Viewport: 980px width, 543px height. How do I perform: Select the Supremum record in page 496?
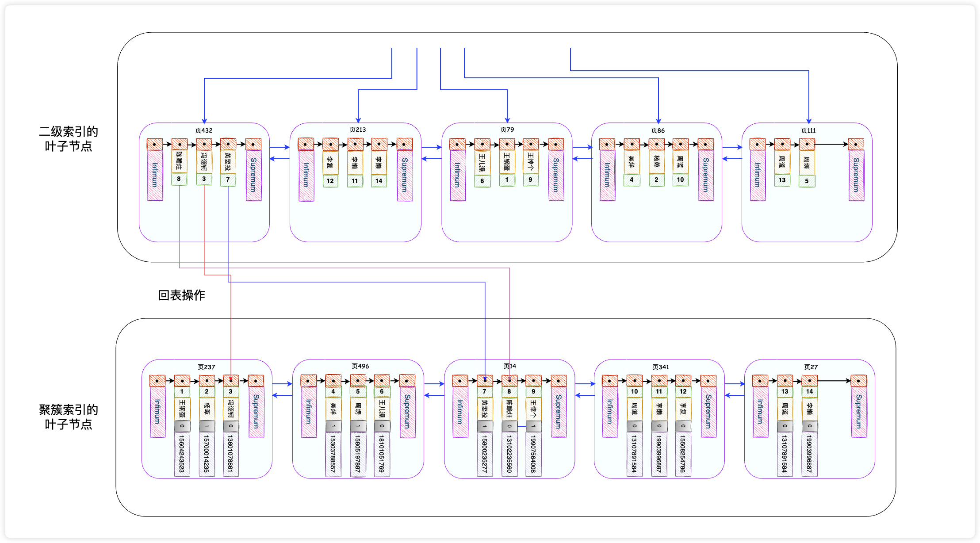[x=407, y=412]
